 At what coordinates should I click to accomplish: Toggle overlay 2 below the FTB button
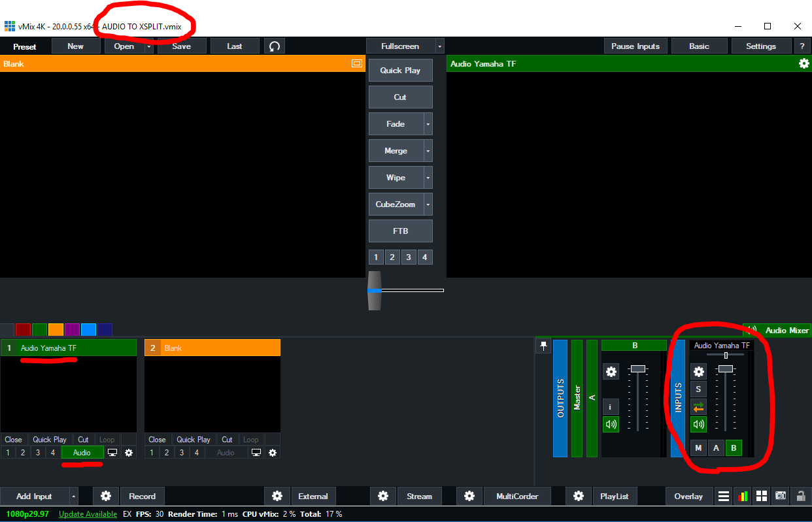(x=392, y=257)
